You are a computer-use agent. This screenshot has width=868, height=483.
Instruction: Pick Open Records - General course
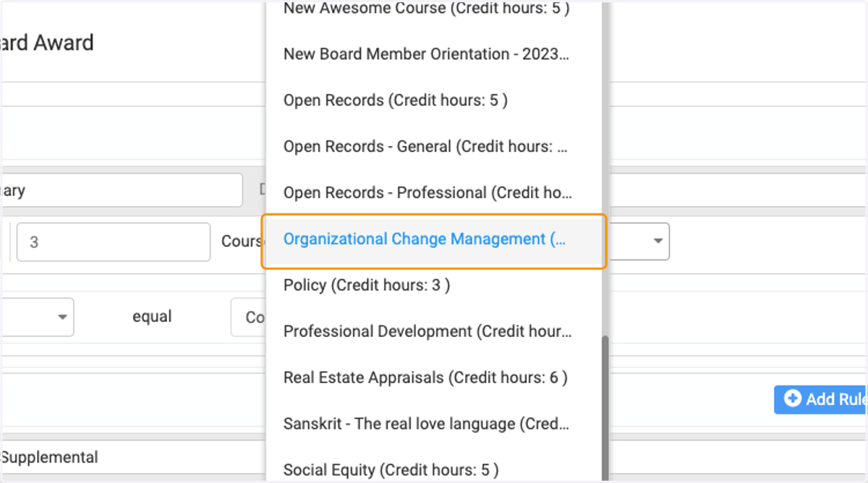[x=433, y=147]
